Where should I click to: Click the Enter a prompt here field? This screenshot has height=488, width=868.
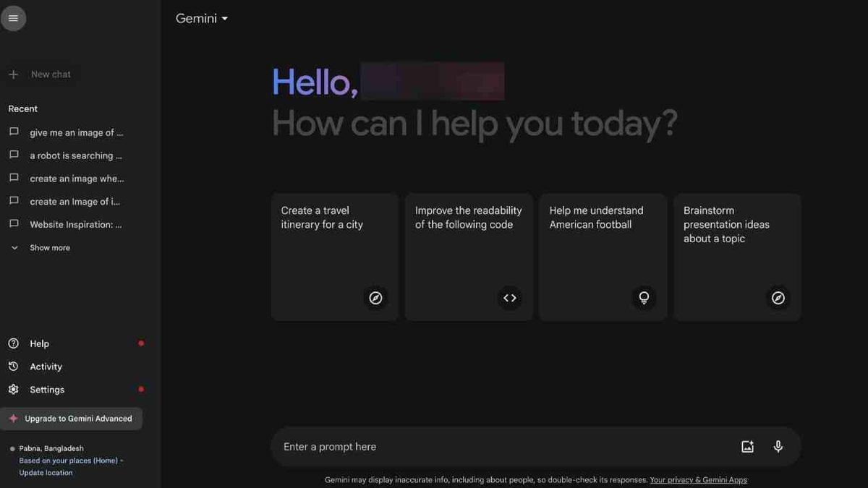coord(499,447)
